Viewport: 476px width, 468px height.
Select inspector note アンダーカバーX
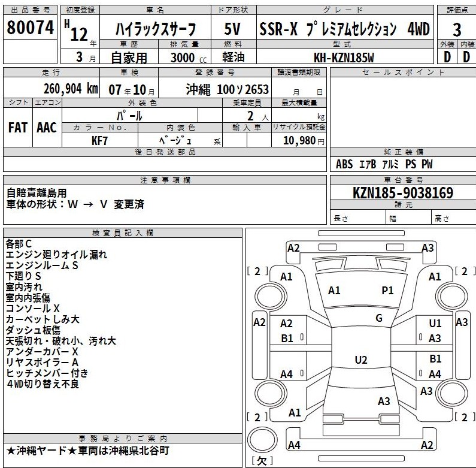click(x=42, y=352)
